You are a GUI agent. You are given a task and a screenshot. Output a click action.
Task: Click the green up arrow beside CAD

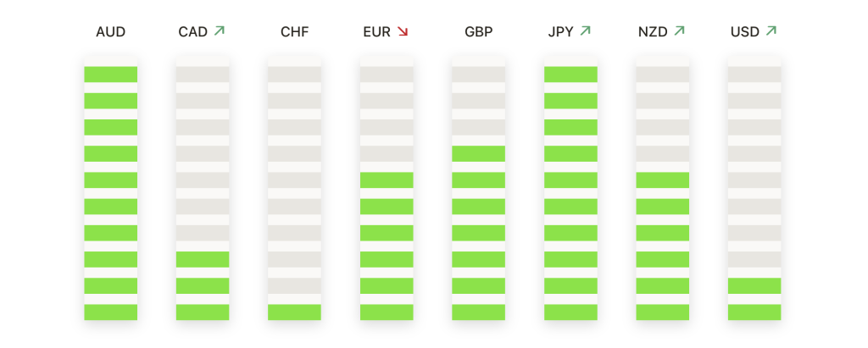220,31
